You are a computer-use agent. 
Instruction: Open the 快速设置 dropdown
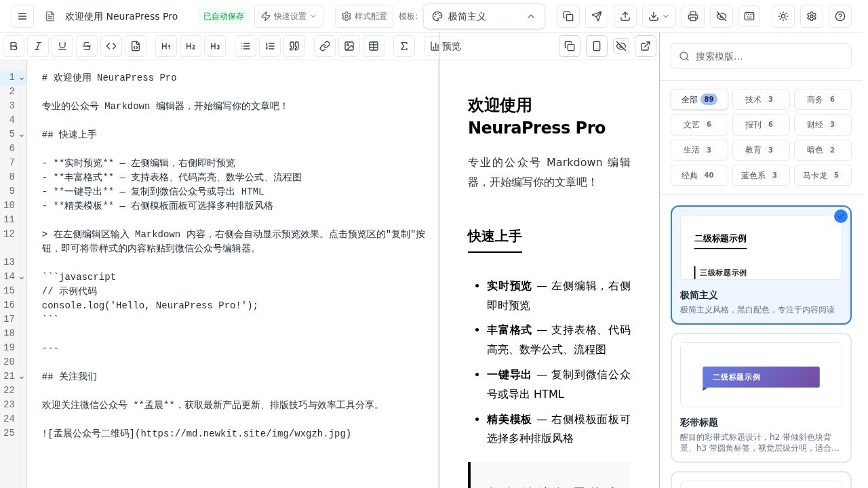(x=290, y=16)
